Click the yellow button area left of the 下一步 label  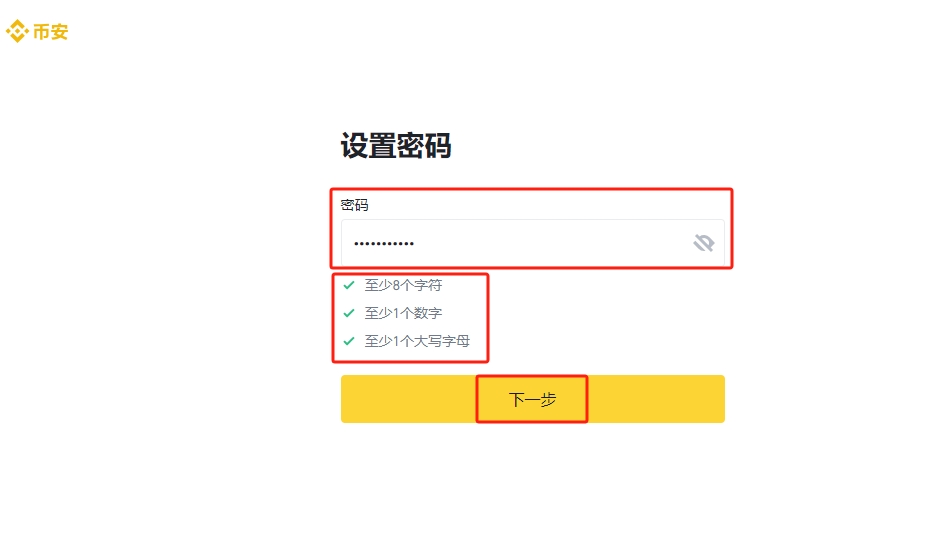pos(409,399)
